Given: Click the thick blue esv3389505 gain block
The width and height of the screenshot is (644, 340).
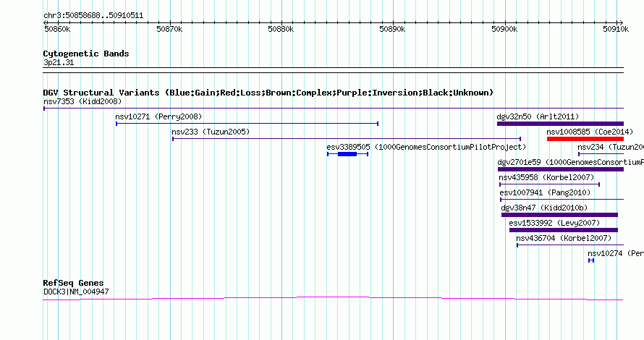Looking at the screenshot, I should point(347,154).
